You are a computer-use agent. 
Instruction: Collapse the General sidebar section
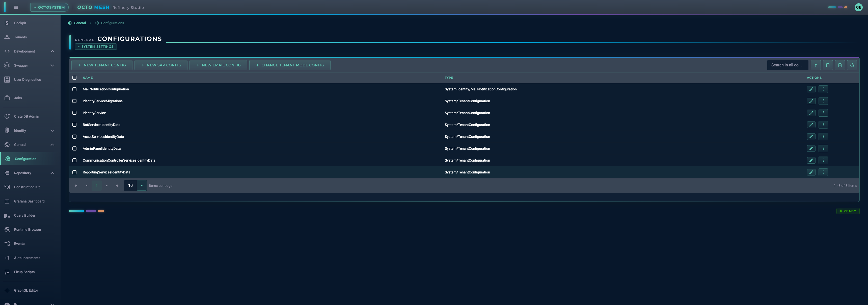pos(52,145)
